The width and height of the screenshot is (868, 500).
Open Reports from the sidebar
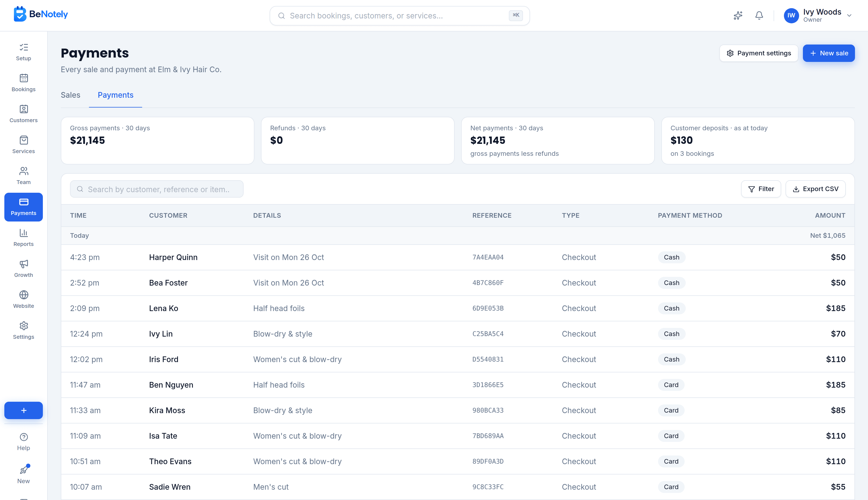pos(23,238)
